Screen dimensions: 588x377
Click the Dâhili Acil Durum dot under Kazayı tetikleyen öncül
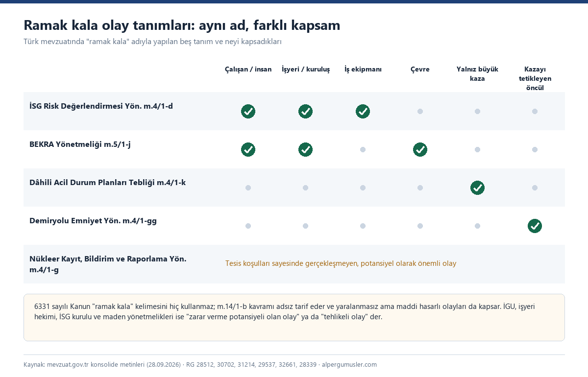tap(535, 188)
